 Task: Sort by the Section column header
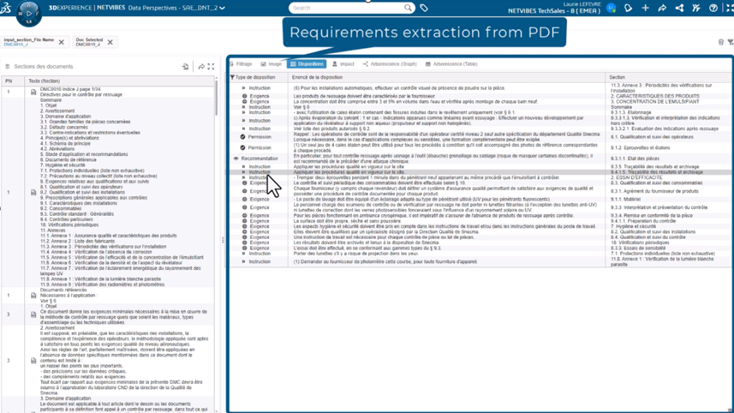tap(617, 77)
